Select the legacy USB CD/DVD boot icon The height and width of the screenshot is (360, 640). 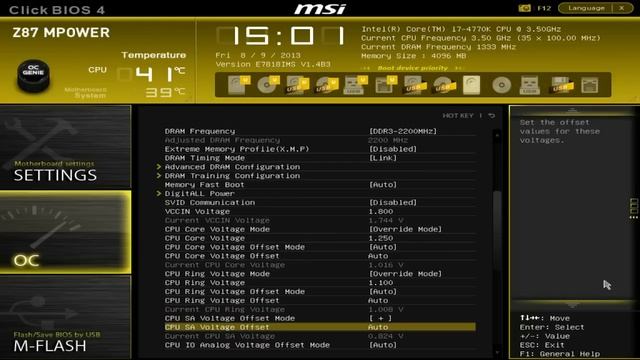(x=443, y=85)
